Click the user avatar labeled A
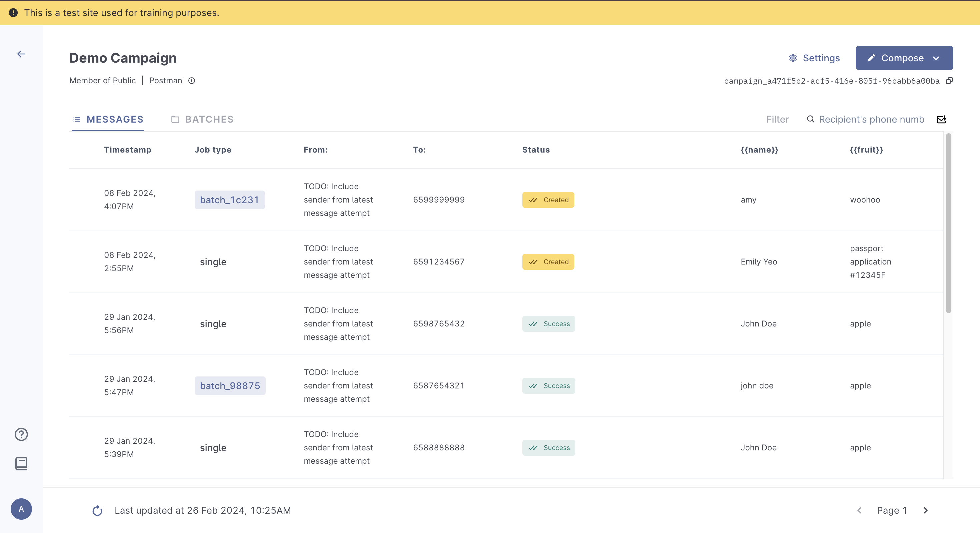This screenshot has width=980, height=533. [x=21, y=509]
